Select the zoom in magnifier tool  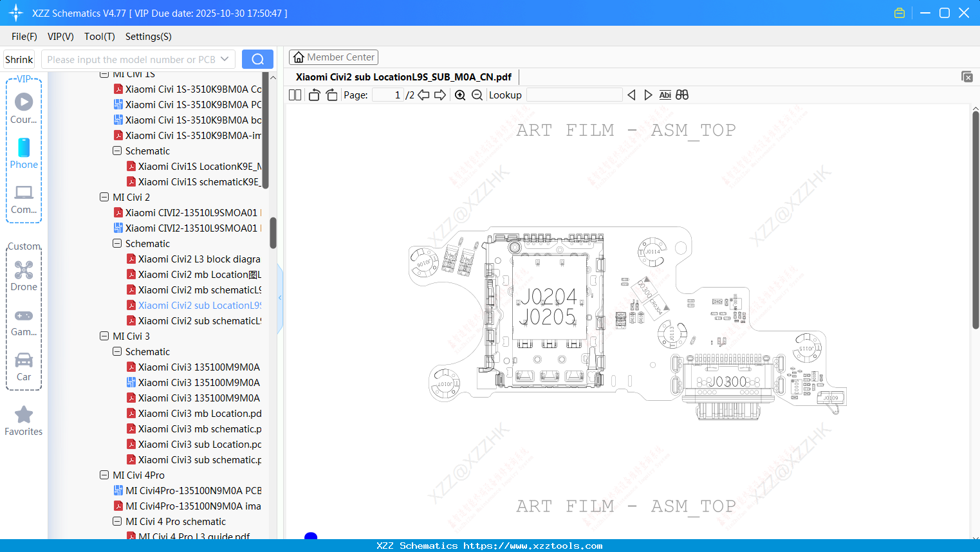pyautogui.click(x=460, y=95)
